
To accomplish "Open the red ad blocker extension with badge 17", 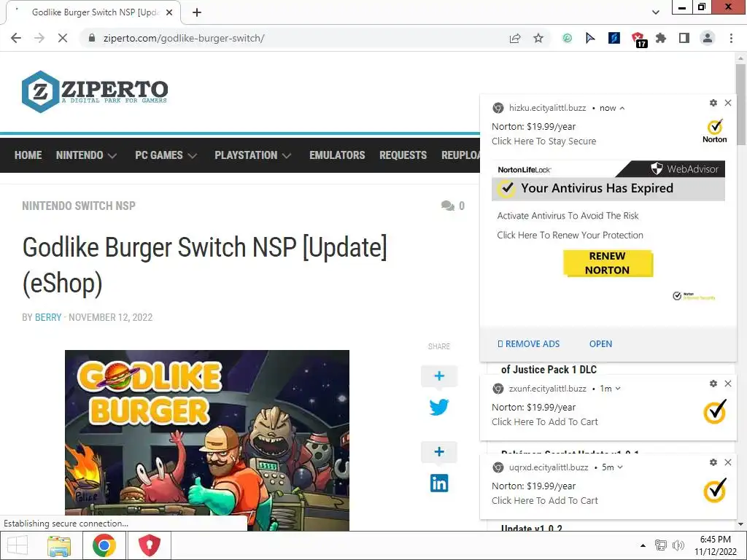I will point(638,39).
